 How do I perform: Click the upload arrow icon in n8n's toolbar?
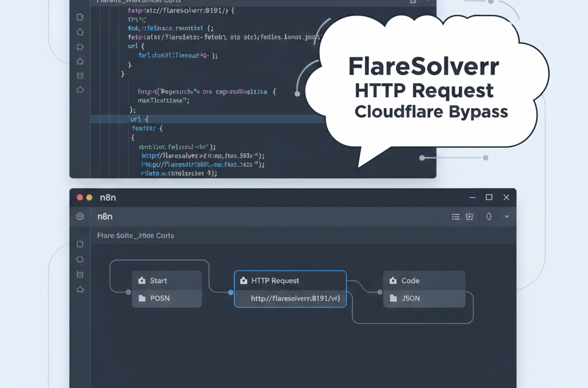488,216
